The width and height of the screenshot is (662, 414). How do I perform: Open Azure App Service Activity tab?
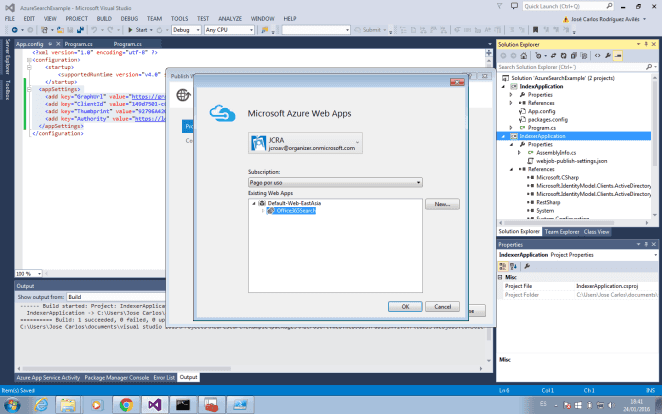point(48,378)
